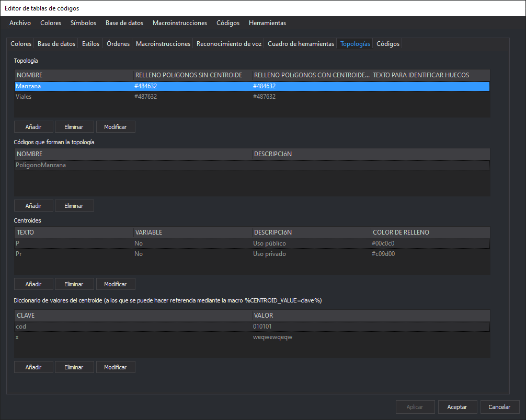Switch to the Estilos tab
The height and width of the screenshot is (420, 526).
tap(90, 44)
